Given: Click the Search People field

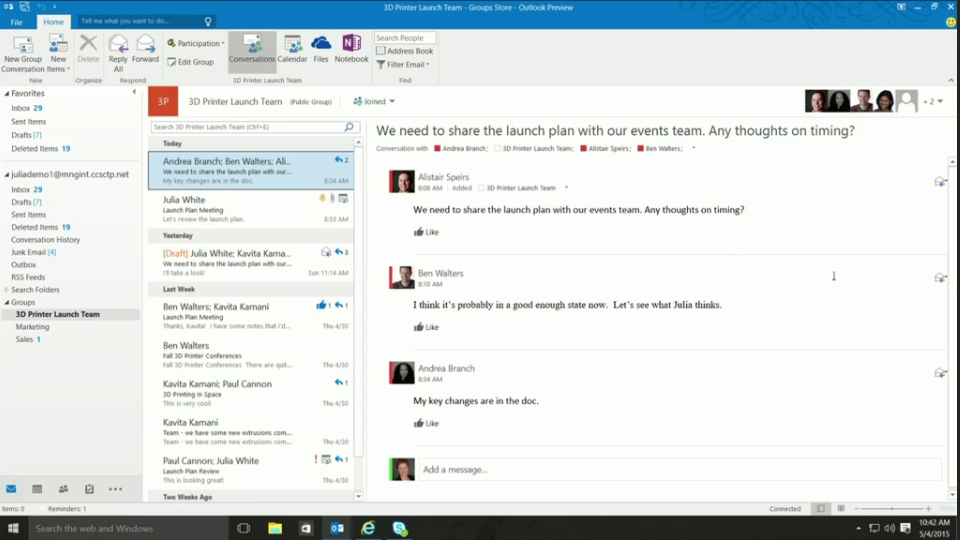Looking at the screenshot, I should [405, 38].
